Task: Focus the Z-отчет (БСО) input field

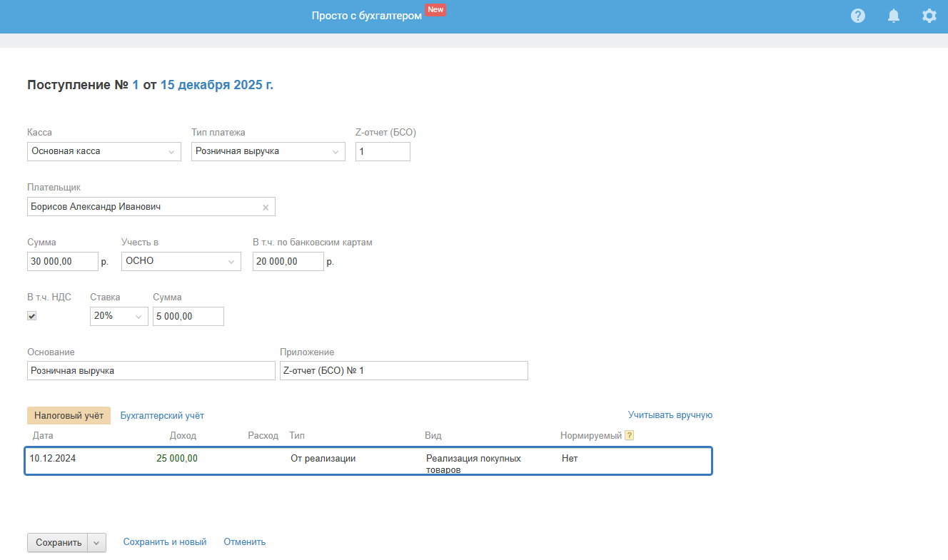Action: 383,151
